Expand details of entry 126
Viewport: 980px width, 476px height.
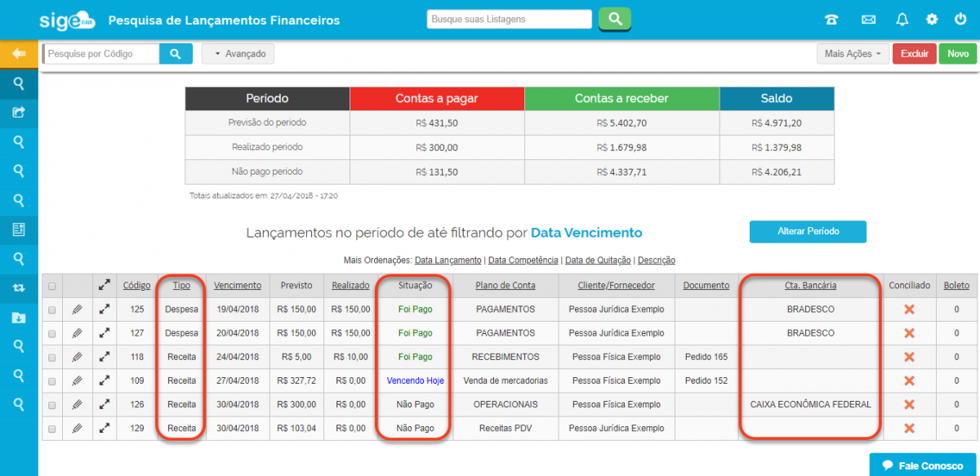(x=105, y=404)
